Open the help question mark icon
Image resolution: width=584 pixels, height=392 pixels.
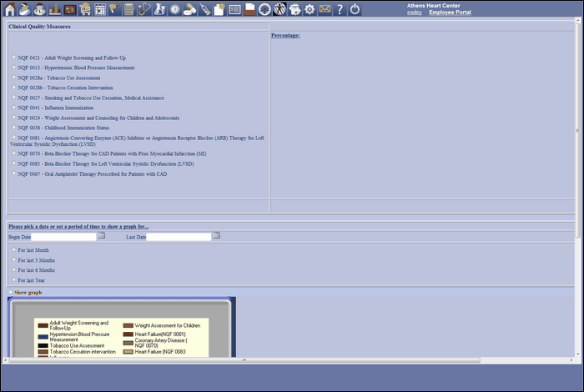click(340, 9)
